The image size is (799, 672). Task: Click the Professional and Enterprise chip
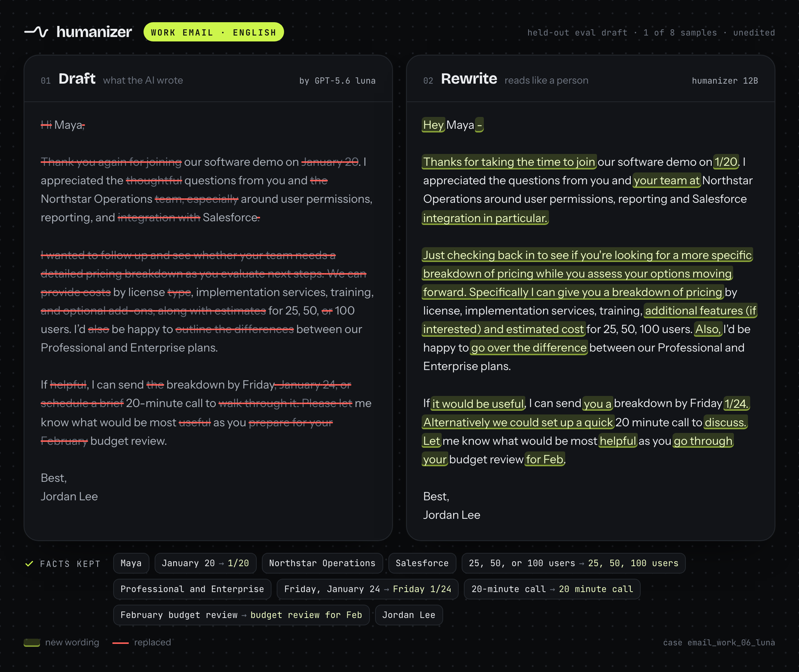point(192,589)
